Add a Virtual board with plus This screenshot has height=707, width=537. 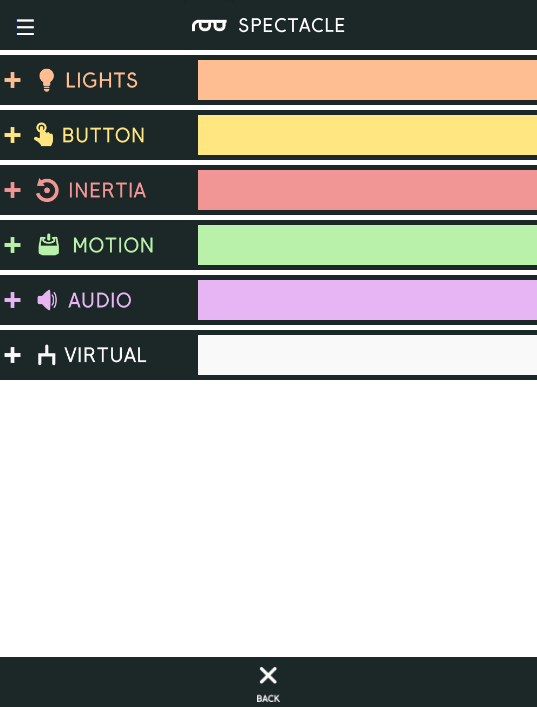point(13,355)
